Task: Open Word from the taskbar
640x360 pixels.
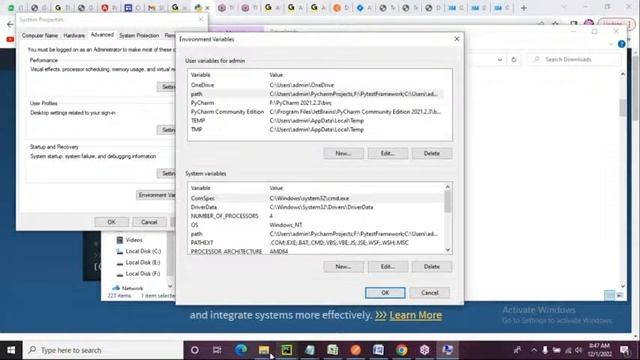Action: pos(378,350)
